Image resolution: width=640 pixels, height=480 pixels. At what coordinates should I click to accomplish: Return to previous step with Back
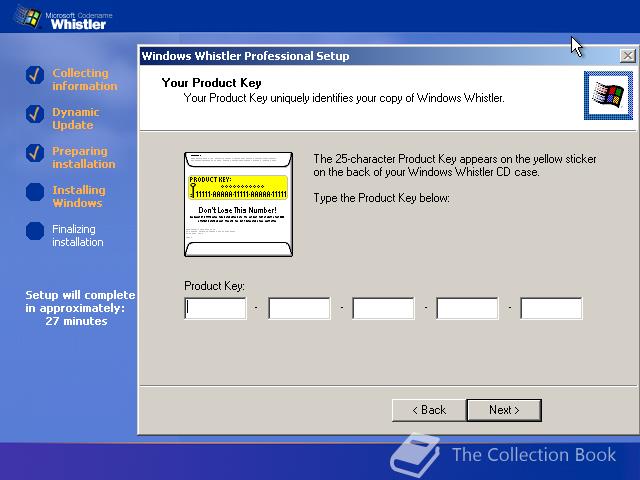[429, 410]
